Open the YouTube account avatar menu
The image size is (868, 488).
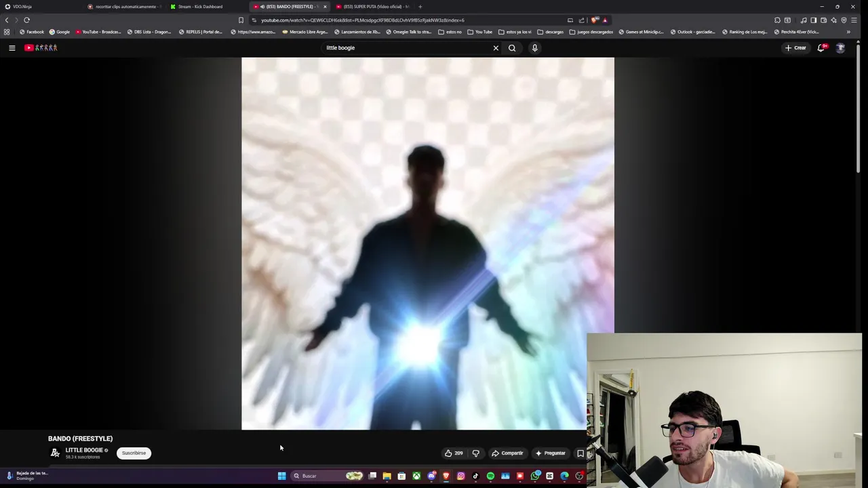[x=840, y=47]
